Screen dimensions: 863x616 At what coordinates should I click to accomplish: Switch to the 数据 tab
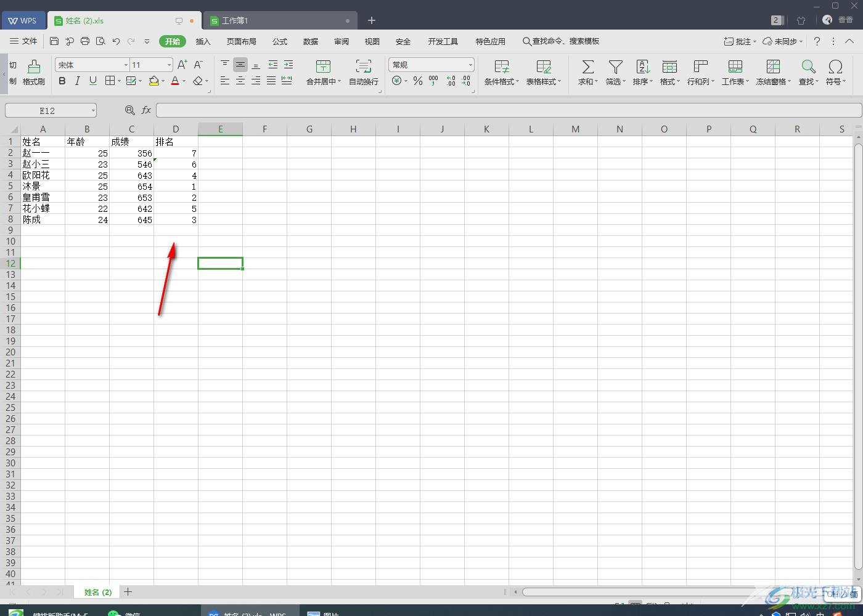click(311, 41)
